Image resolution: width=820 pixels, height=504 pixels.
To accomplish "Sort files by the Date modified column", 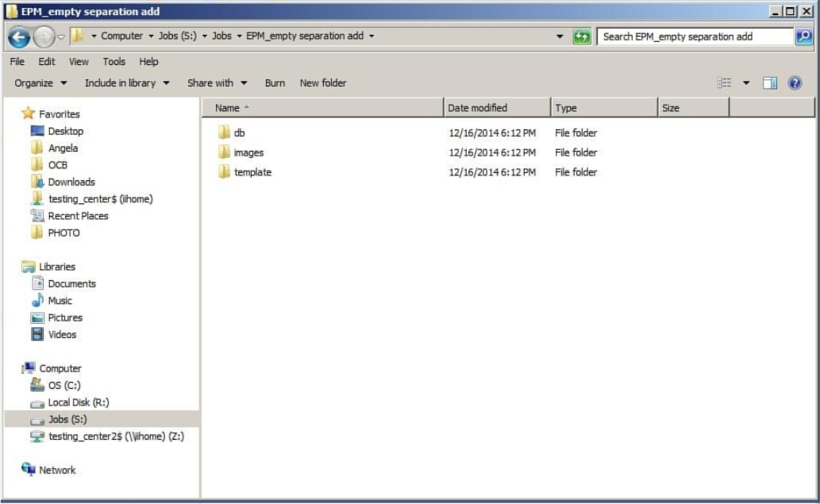I will coord(477,107).
